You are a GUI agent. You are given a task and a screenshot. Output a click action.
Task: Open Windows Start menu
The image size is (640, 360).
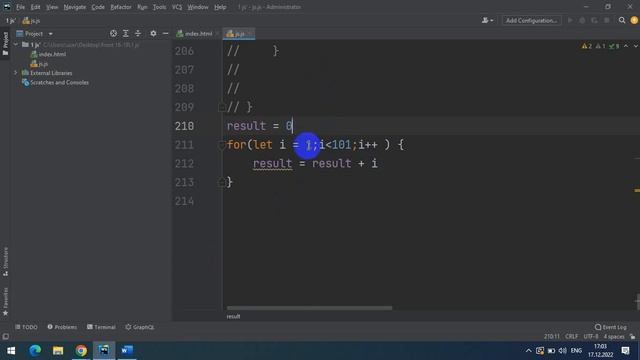tap(11, 351)
